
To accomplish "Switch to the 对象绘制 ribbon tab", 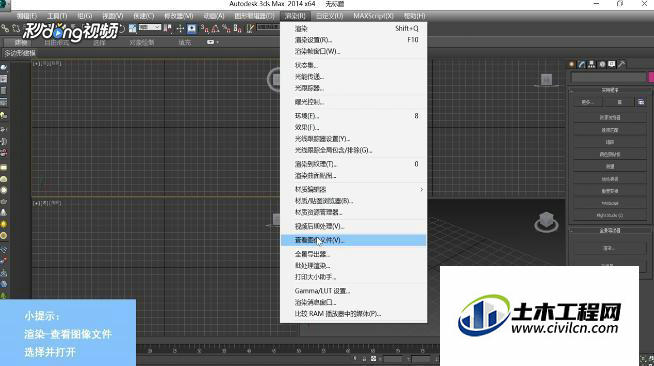I will pos(142,43).
